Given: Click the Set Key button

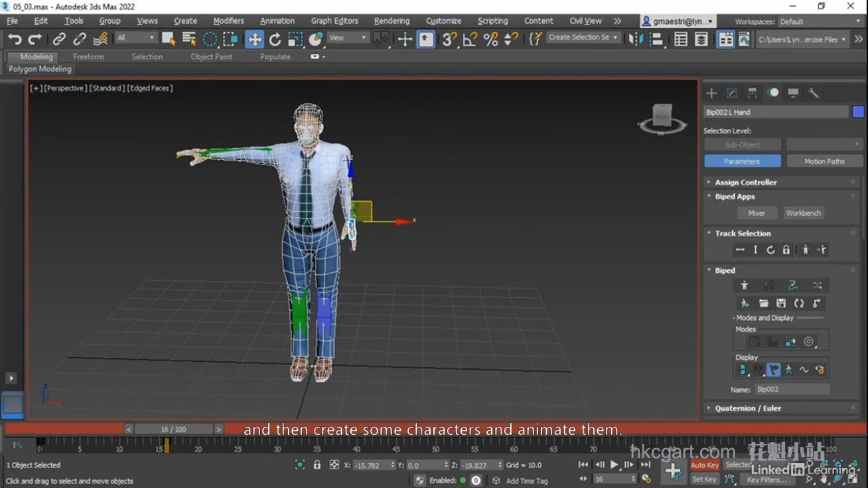Looking at the screenshot, I should pyautogui.click(x=704, y=479).
